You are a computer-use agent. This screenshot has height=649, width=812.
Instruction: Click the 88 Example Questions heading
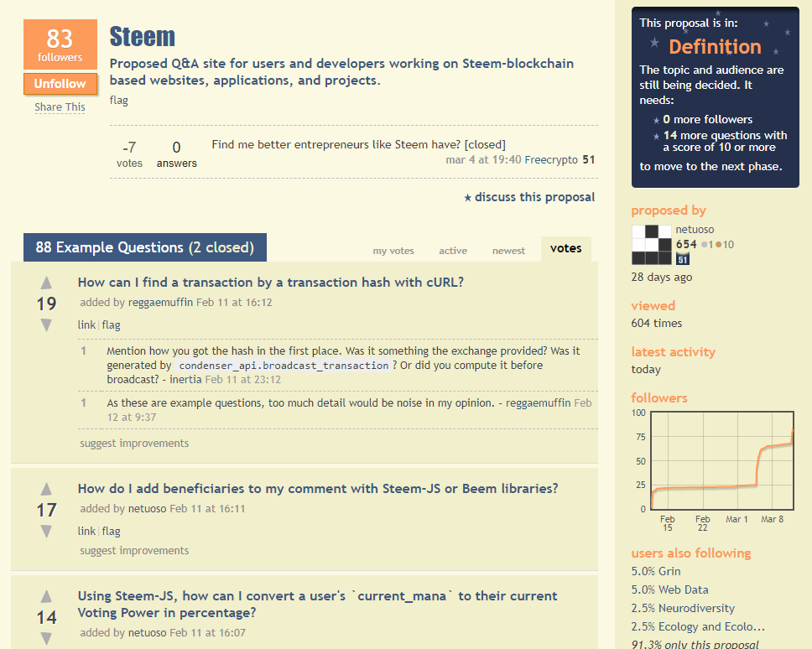[x=145, y=247]
